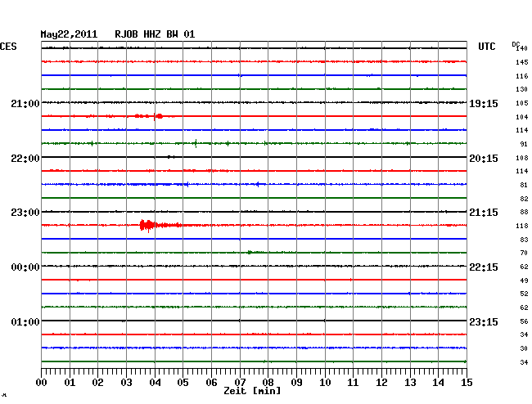Screen dimensions: 532x404
Task: Select minute 06 on the time axis
Action: tap(211, 383)
